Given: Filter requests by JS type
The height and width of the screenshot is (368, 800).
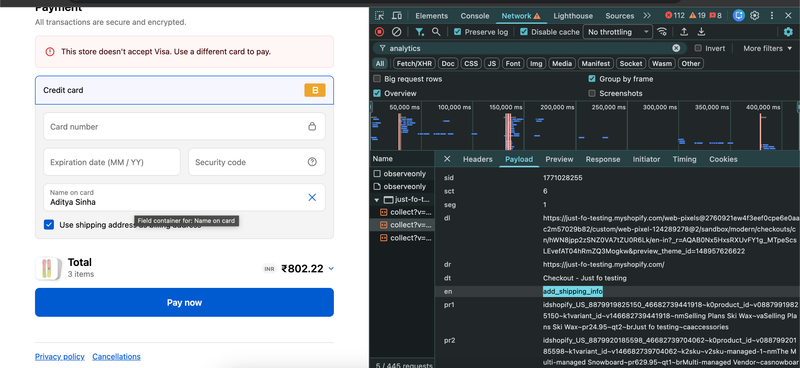Looking at the screenshot, I should (492, 63).
